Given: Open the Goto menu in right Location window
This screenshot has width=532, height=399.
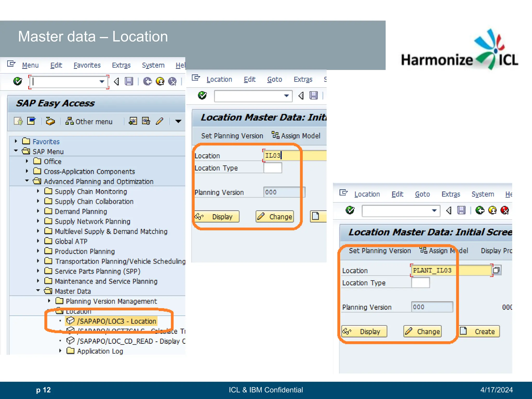Looking at the screenshot, I should pyautogui.click(x=422, y=194).
